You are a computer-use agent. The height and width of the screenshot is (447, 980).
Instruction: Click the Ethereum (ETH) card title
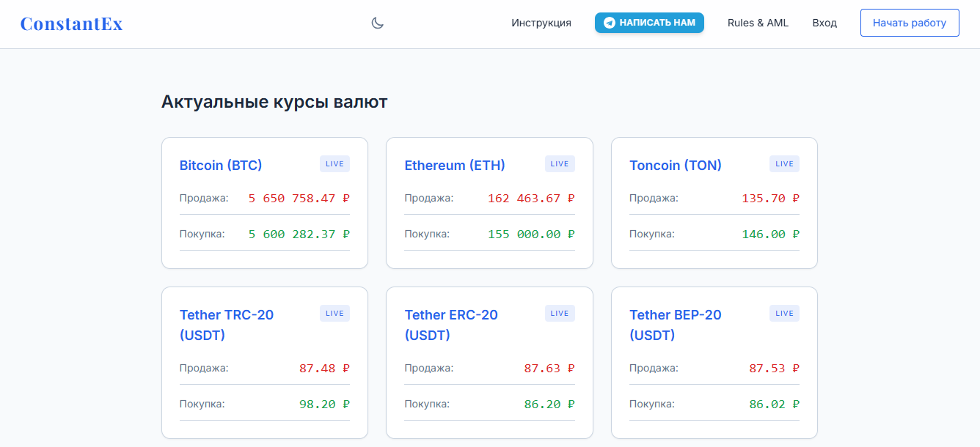(455, 166)
